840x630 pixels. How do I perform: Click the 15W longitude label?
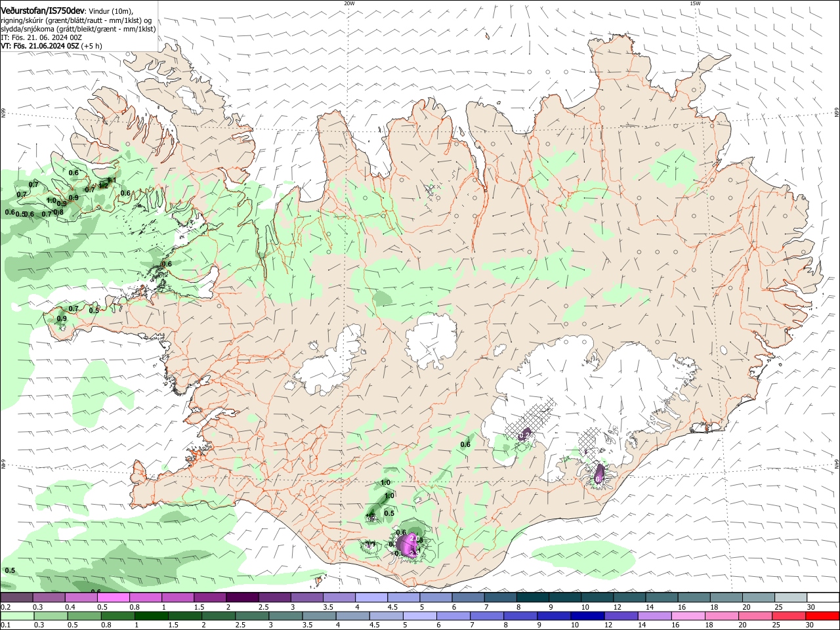[x=695, y=3]
